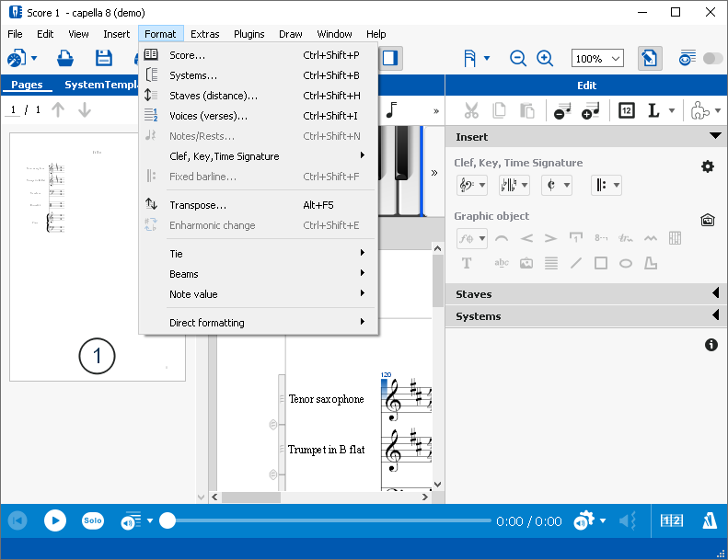Click the Save floppy disk icon
The width and height of the screenshot is (728, 560).
pos(103,58)
